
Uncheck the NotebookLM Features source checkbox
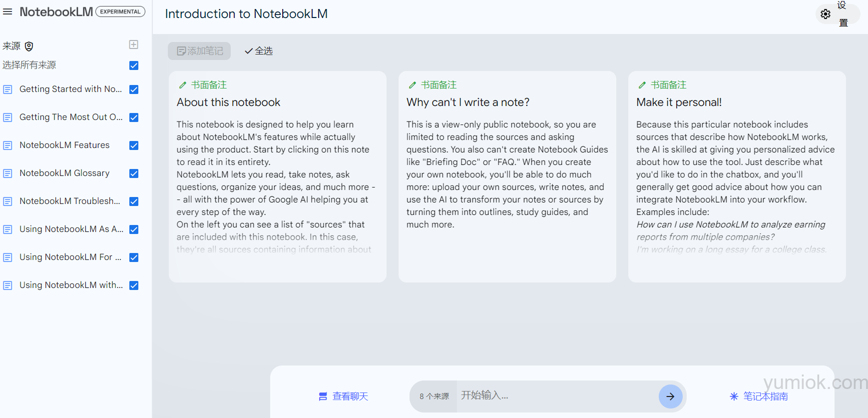pyautogui.click(x=134, y=145)
